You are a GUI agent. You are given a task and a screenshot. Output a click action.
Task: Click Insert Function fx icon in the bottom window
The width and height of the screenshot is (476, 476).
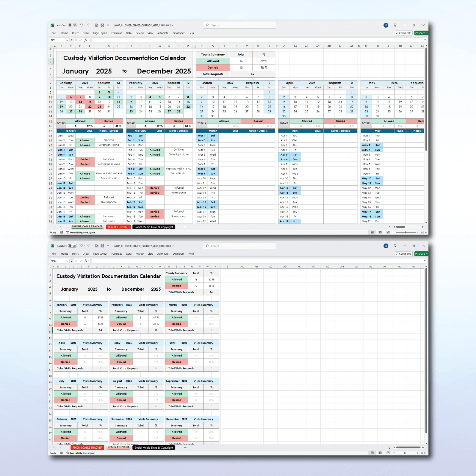pos(86,261)
